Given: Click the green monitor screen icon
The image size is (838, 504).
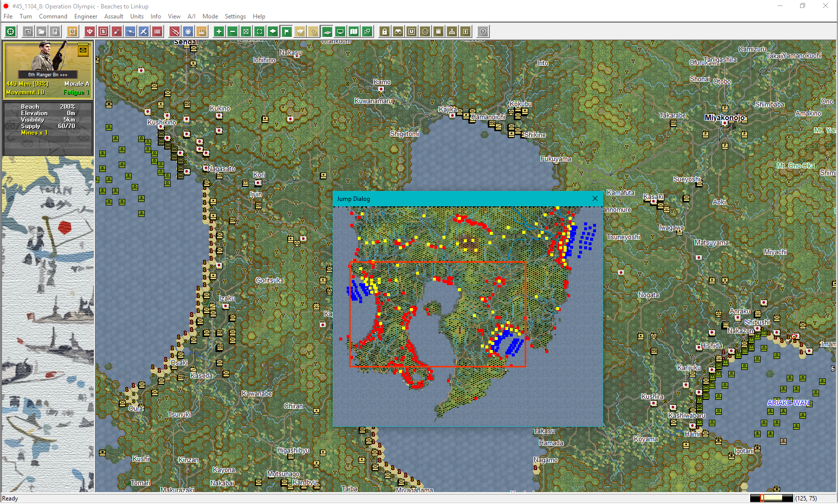Looking at the screenshot, I should tap(340, 31).
